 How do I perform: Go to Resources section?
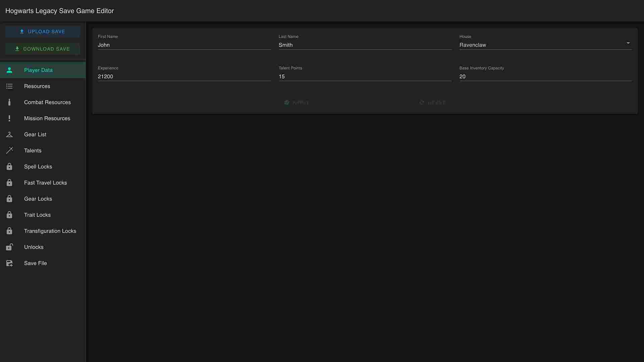[43, 86]
